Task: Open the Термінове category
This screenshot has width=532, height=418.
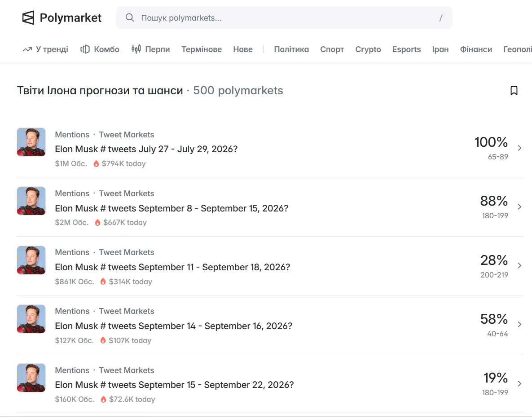Action: coord(202,49)
